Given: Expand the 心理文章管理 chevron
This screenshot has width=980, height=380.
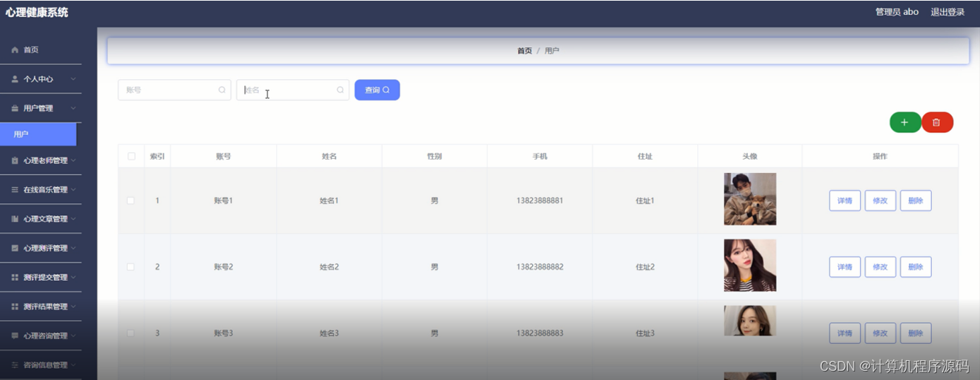Looking at the screenshot, I should click(x=73, y=219).
